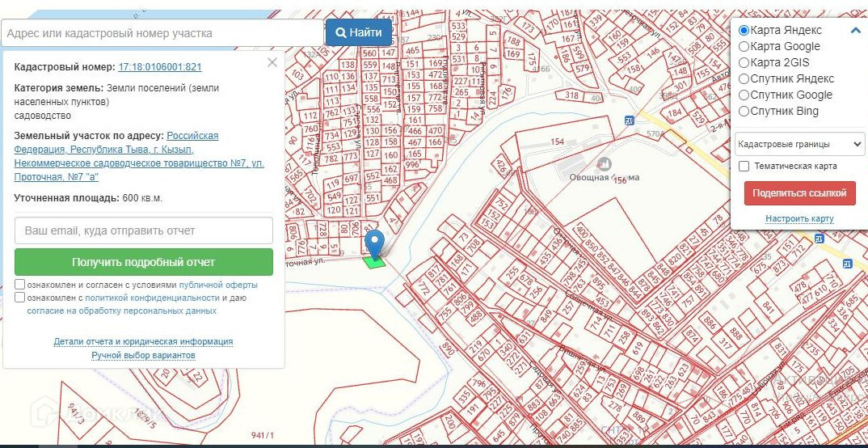
Task: Focus the email input field
Action: tap(144, 230)
